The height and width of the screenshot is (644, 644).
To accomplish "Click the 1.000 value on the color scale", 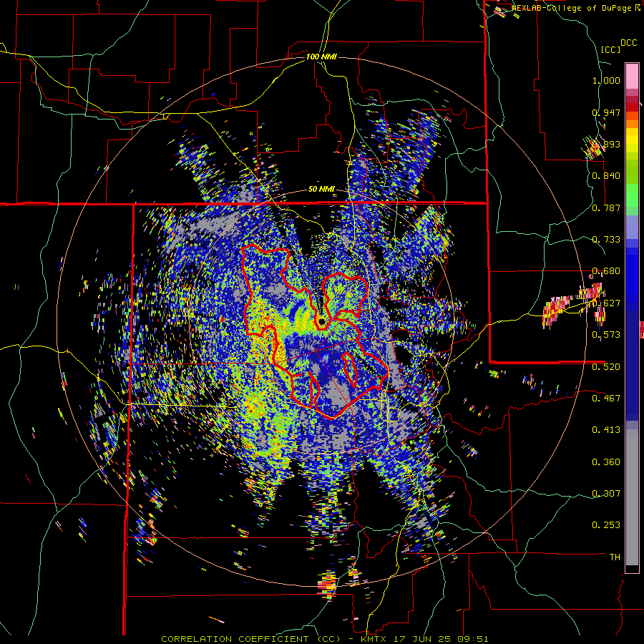I will point(606,80).
